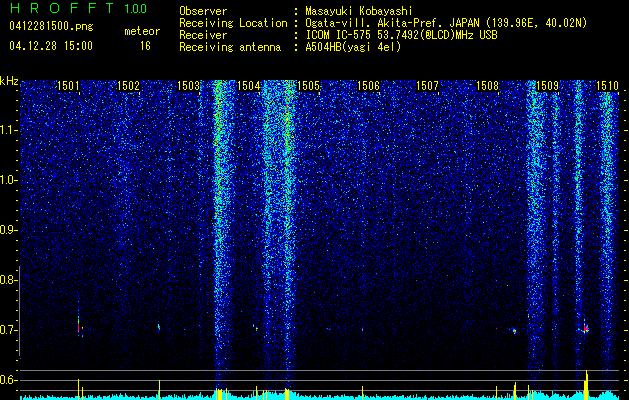Click the HROFFT 1.0.0 title text
Screen dimensions: 629x400
point(78,8)
